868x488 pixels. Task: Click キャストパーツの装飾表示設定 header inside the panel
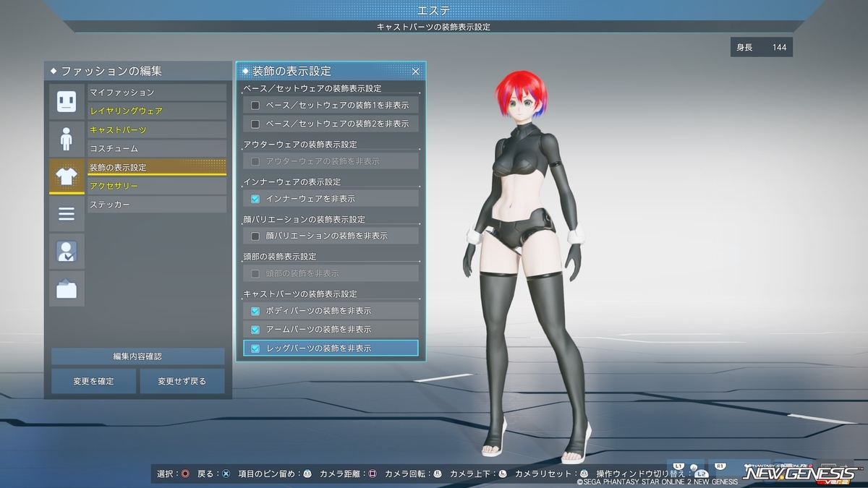click(x=300, y=294)
